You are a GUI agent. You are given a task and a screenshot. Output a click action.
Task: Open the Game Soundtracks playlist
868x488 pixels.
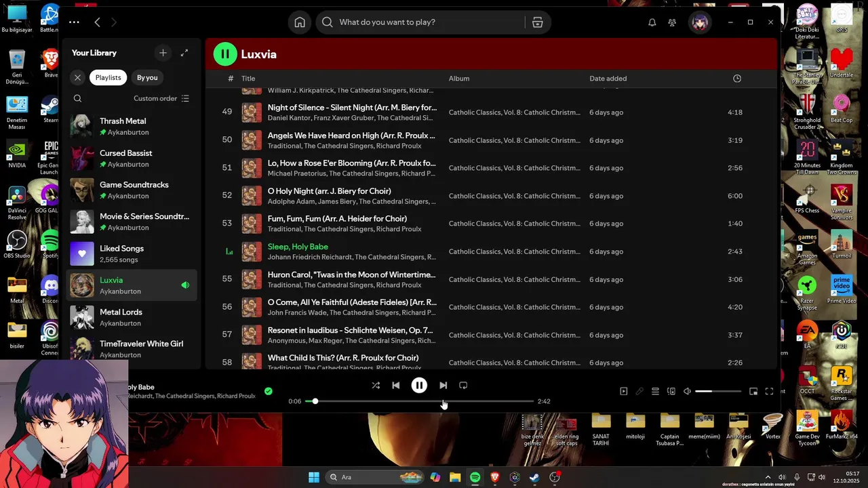click(132, 190)
